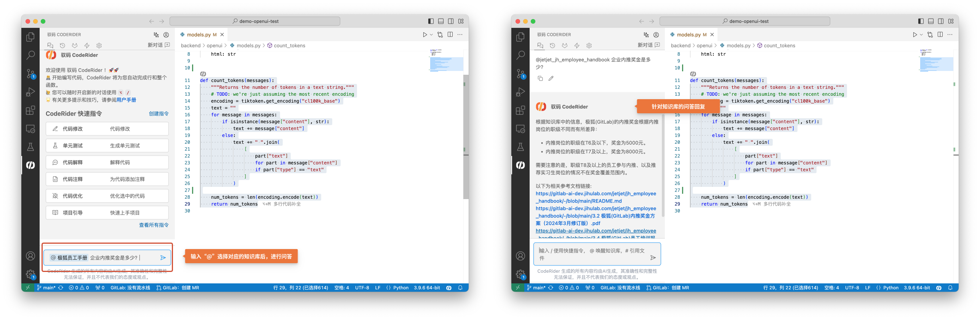The height and width of the screenshot is (320, 980).
Task: Run 单元测试 quick command
Action: pos(107,146)
